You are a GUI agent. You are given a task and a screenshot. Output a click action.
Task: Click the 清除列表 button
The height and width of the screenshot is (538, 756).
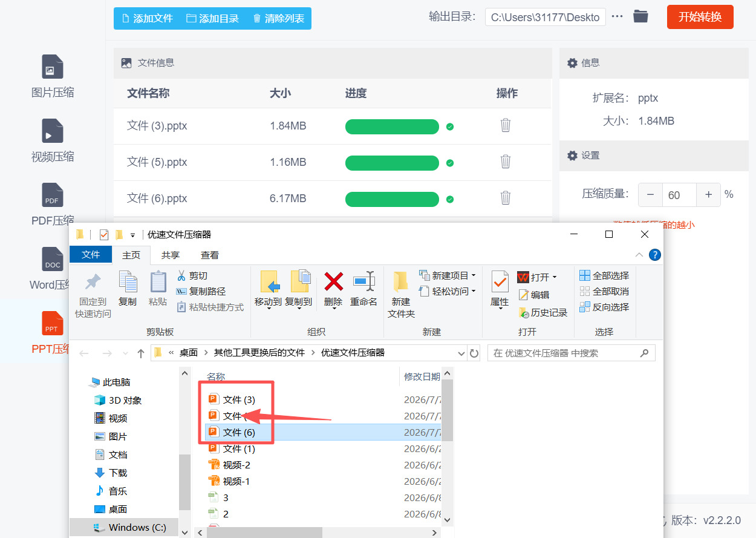click(x=278, y=18)
